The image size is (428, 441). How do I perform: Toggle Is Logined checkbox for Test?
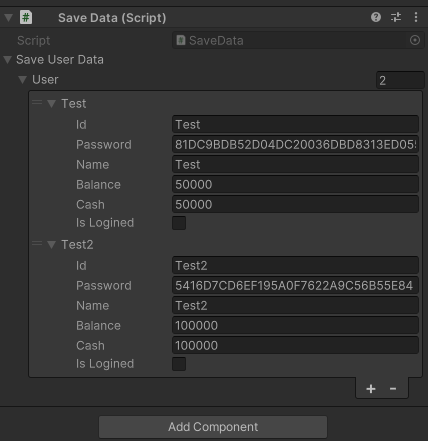pyautogui.click(x=179, y=223)
